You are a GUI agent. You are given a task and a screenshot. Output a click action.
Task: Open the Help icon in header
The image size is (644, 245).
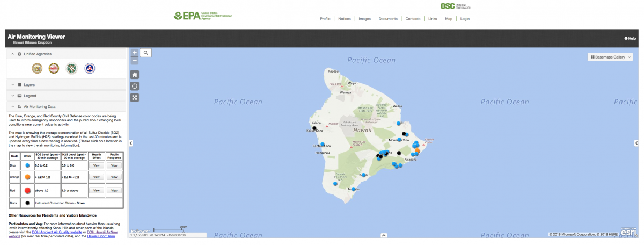[630, 38]
